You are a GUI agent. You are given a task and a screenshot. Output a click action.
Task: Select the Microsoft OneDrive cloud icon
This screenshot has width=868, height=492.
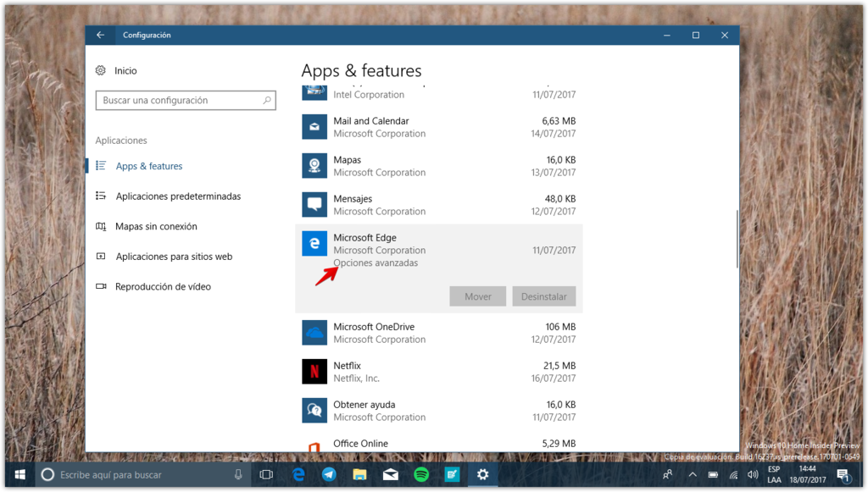click(314, 333)
